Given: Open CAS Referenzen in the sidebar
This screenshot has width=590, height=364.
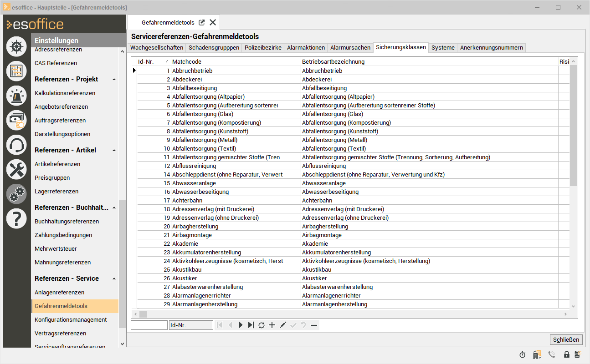Looking at the screenshot, I should (56, 63).
